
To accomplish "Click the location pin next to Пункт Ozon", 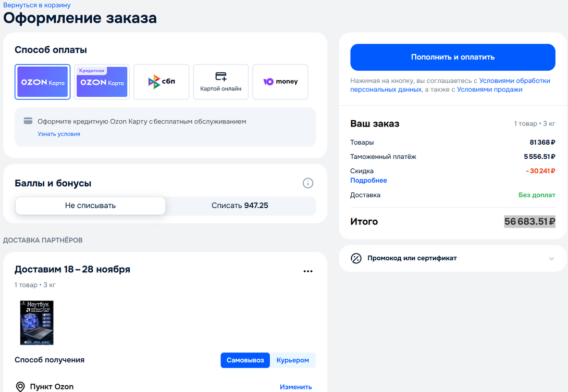I will [20, 387].
